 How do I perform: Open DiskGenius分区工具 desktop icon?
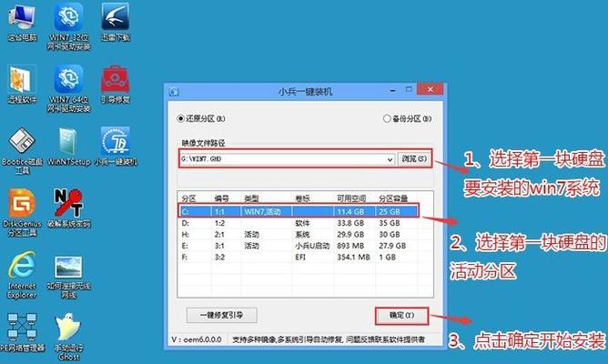[x=22, y=213]
